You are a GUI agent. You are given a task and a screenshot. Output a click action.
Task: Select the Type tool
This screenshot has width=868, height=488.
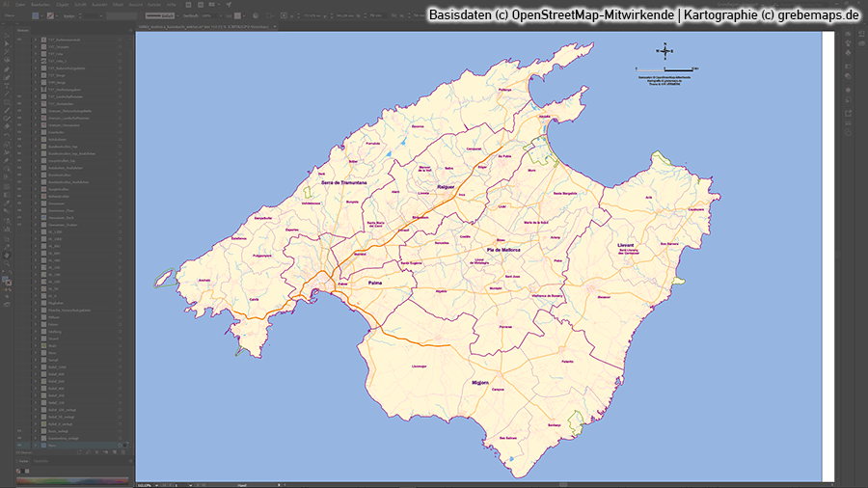point(7,87)
